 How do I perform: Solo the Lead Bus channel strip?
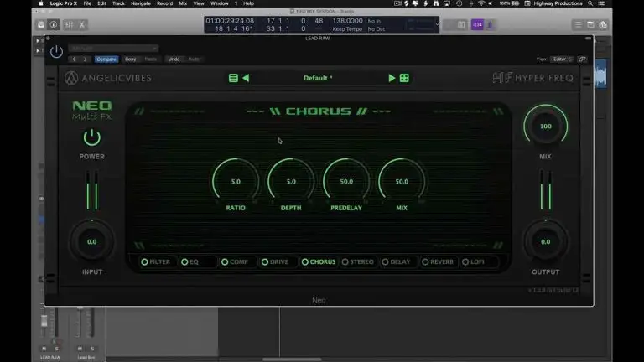(x=92, y=349)
